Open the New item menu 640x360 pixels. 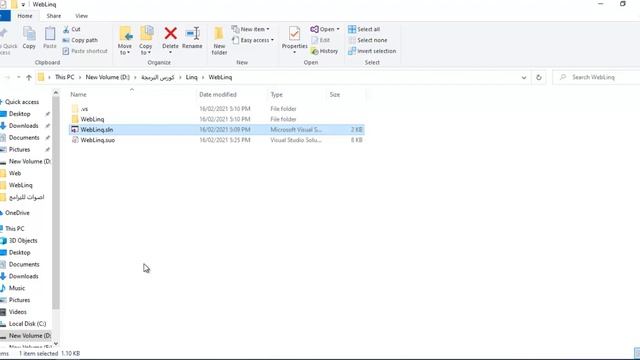(x=251, y=29)
